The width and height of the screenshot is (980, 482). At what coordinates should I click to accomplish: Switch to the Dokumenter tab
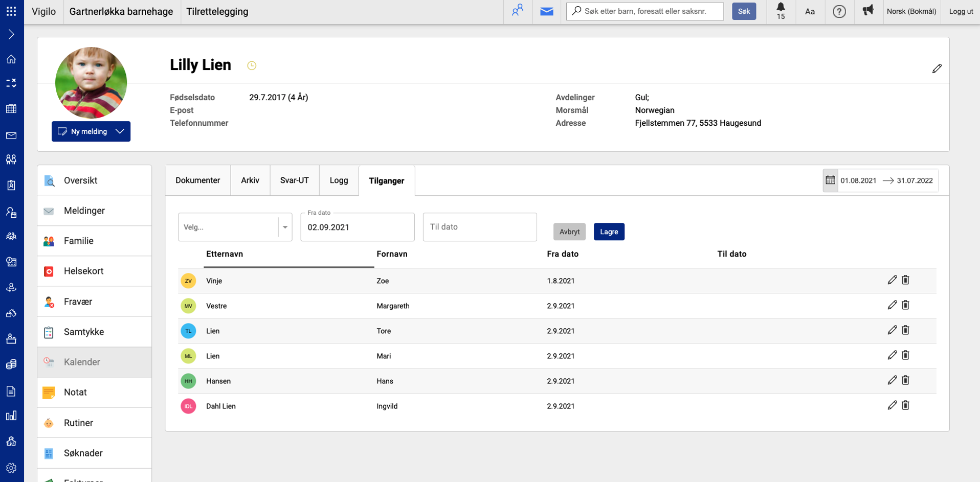coord(197,180)
